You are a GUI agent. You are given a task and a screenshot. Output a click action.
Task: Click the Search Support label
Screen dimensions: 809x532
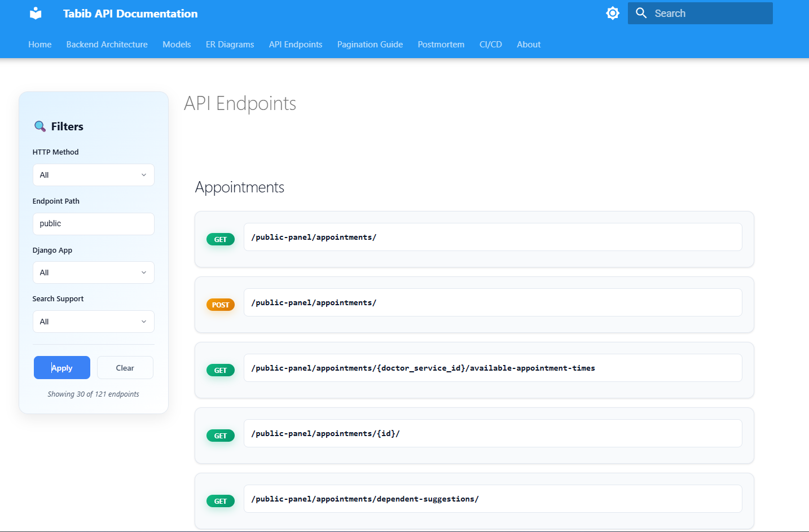point(58,299)
